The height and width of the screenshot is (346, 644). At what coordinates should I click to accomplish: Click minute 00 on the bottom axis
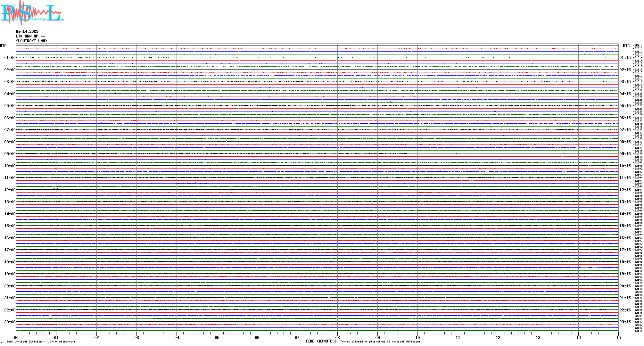point(16,337)
